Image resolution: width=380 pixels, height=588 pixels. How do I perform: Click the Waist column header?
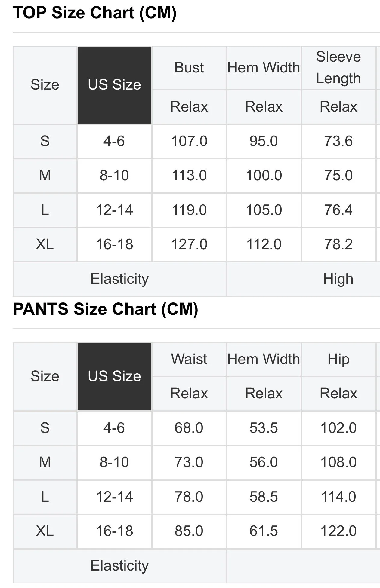(x=189, y=359)
